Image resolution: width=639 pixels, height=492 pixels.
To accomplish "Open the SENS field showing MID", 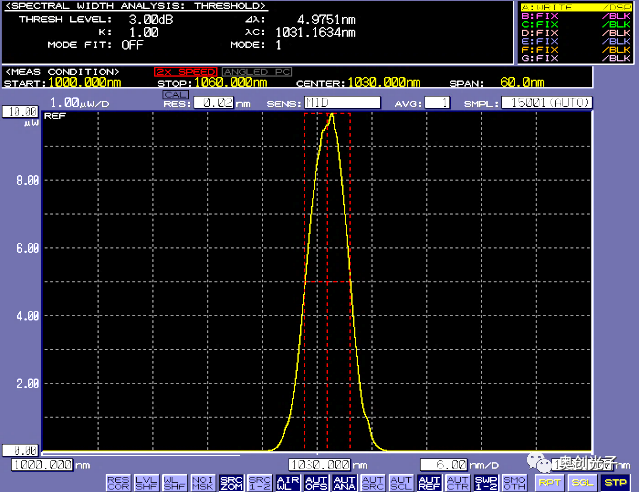I will [x=342, y=103].
